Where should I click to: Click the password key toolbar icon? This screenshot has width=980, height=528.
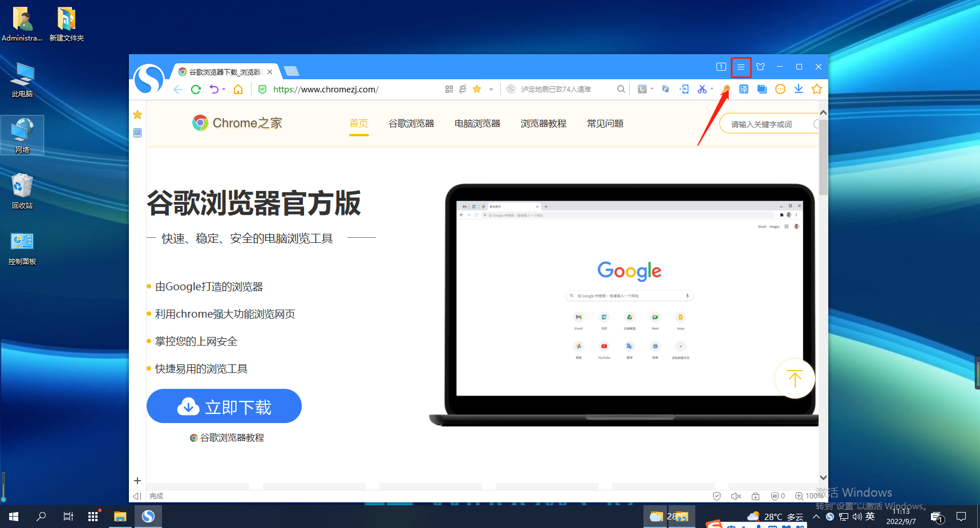pos(726,89)
